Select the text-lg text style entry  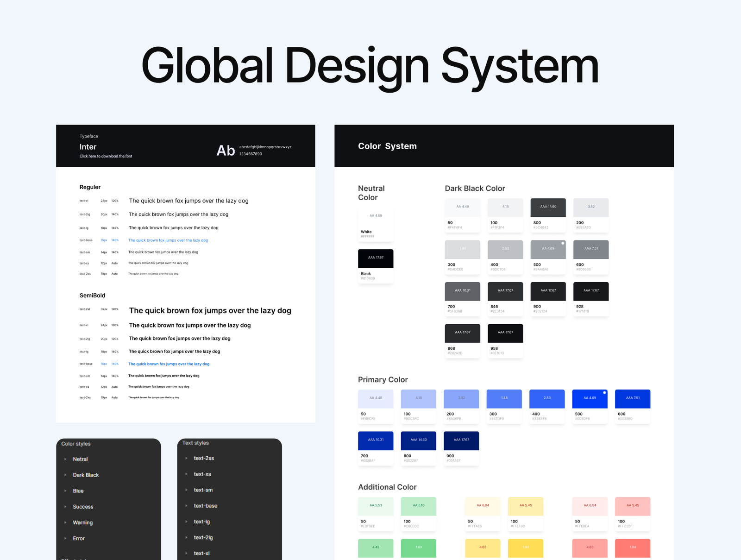tap(201, 522)
